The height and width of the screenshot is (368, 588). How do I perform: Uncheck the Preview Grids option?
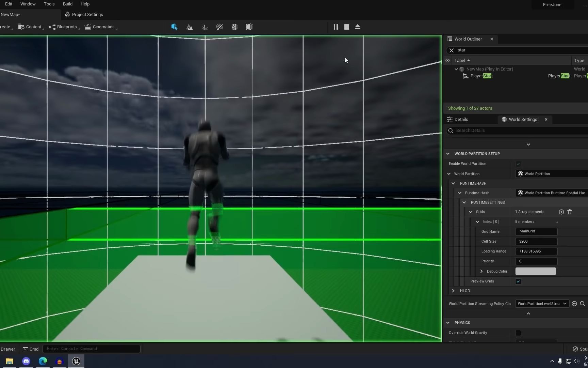click(518, 281)
